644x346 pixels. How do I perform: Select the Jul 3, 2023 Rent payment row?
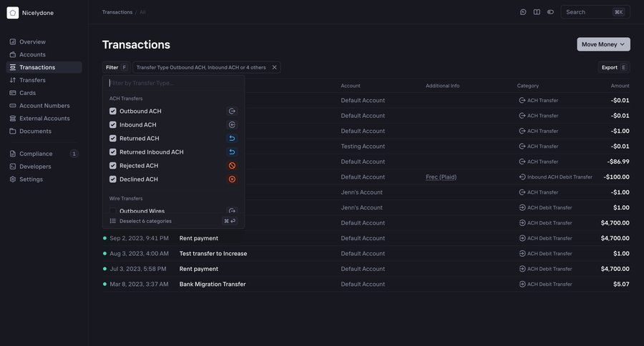(x=366, y=269)
